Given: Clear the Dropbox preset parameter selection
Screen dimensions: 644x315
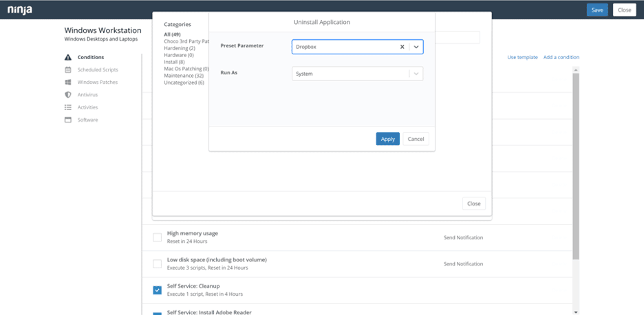Looking at the screenshot, I should point(402,47).
